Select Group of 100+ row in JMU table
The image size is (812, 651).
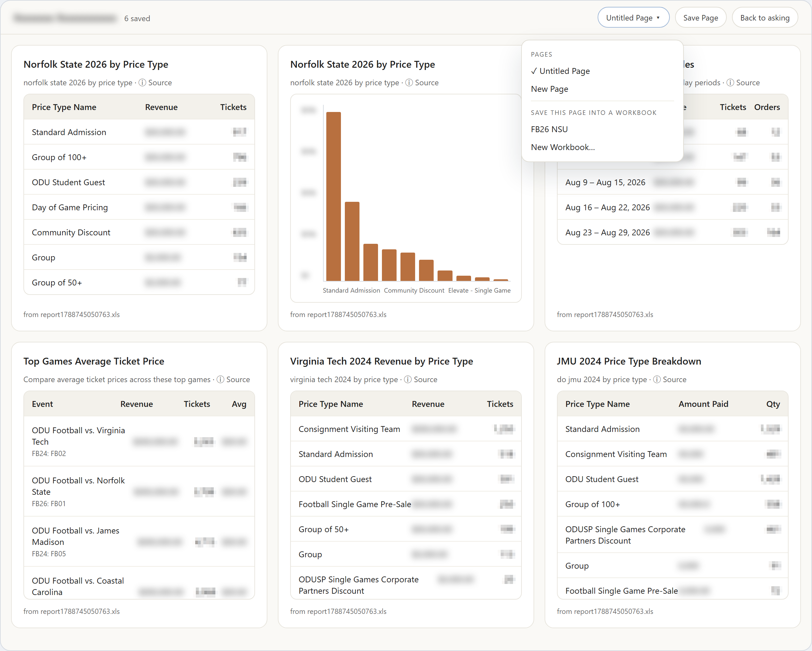tap(672, 504)
